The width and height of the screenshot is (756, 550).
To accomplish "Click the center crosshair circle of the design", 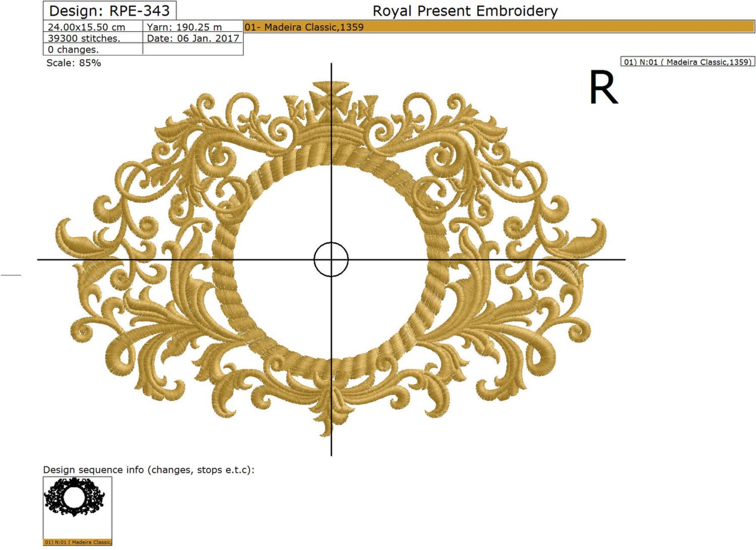I will [331, 259].
